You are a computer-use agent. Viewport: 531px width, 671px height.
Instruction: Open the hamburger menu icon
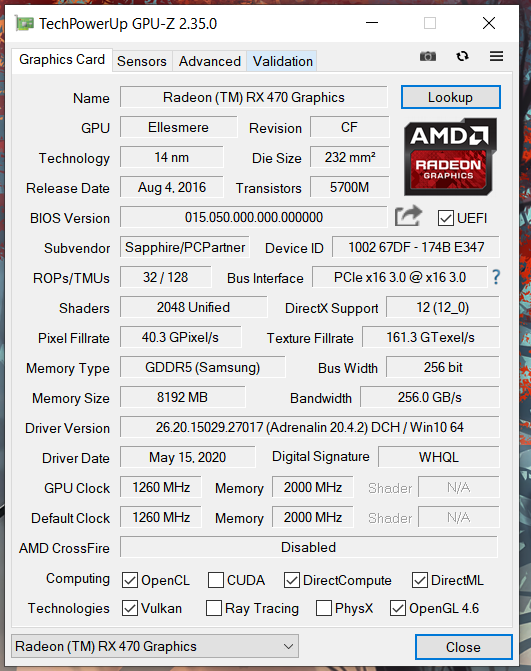click(x=496, y=56)
